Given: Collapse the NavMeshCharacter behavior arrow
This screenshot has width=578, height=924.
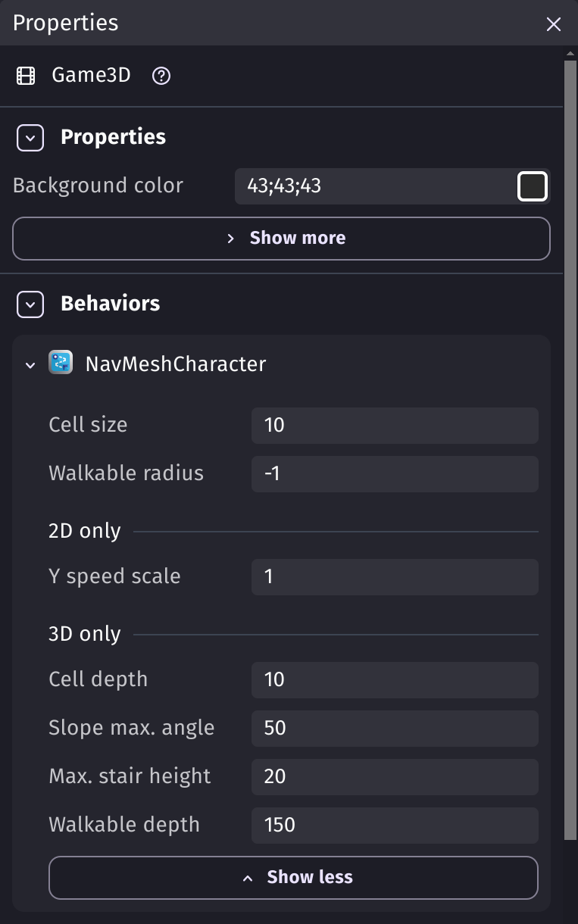Looking at the screenshot, I should (x=30, y=364).
